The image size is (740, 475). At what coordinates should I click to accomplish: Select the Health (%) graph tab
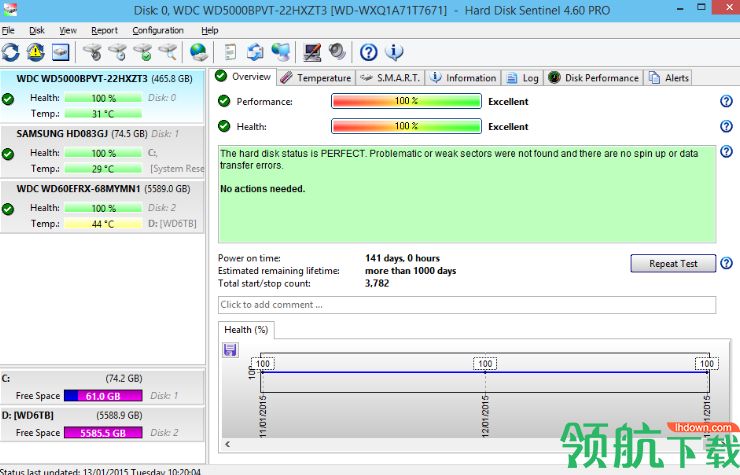[x=246, y=330]
